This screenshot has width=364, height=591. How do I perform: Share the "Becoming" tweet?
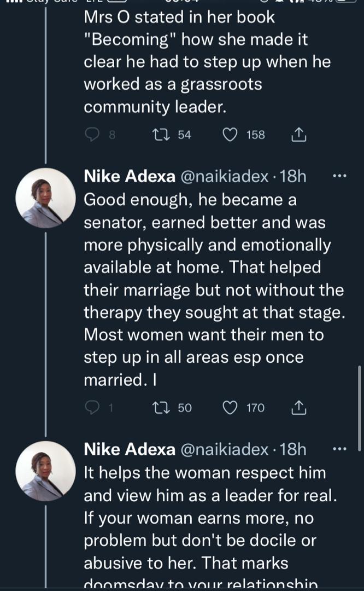(300, 134)
